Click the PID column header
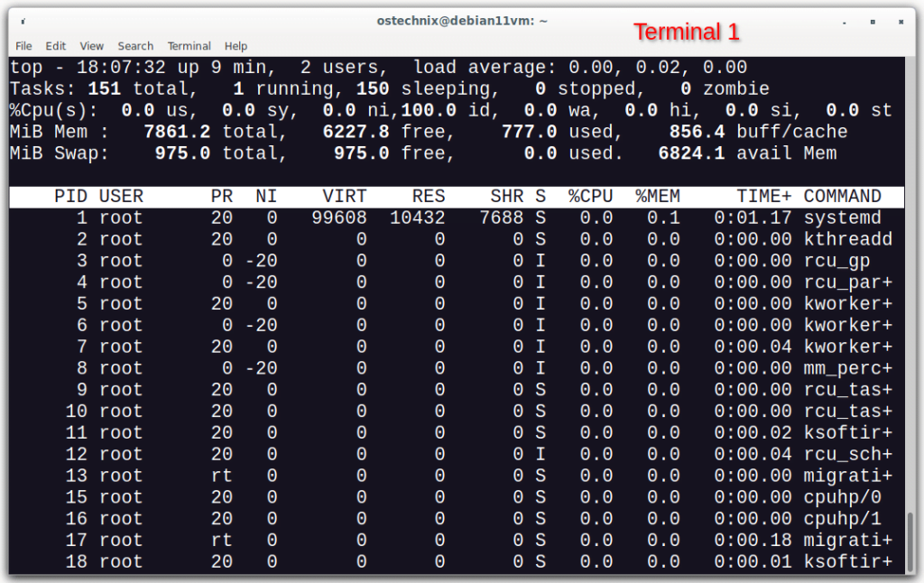The height and width of the screenshot is (583, 924). (x=70, y=196)
